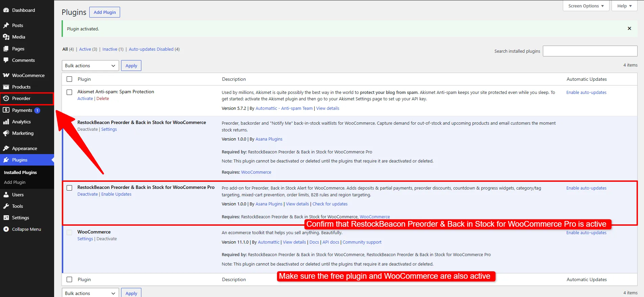
Task: Click the Analytics bar chart icon
Action: (x=6, y=122)
